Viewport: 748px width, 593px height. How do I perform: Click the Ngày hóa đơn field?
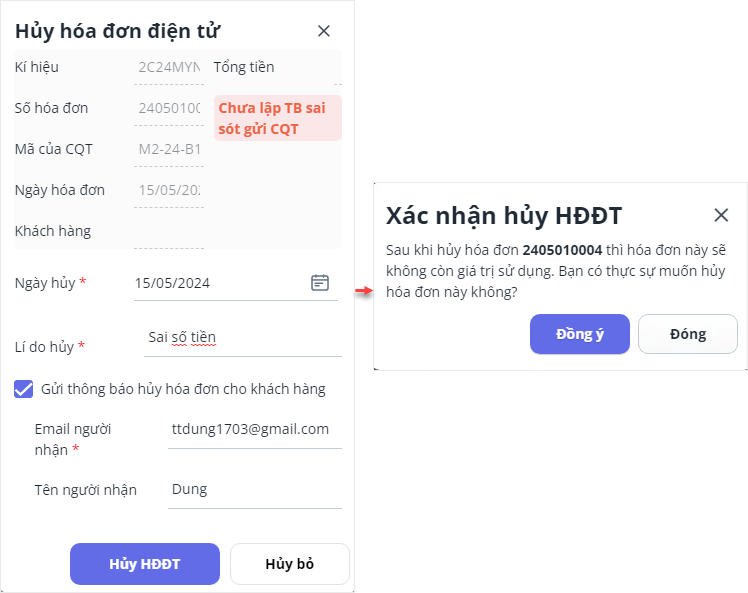(169, 192)
